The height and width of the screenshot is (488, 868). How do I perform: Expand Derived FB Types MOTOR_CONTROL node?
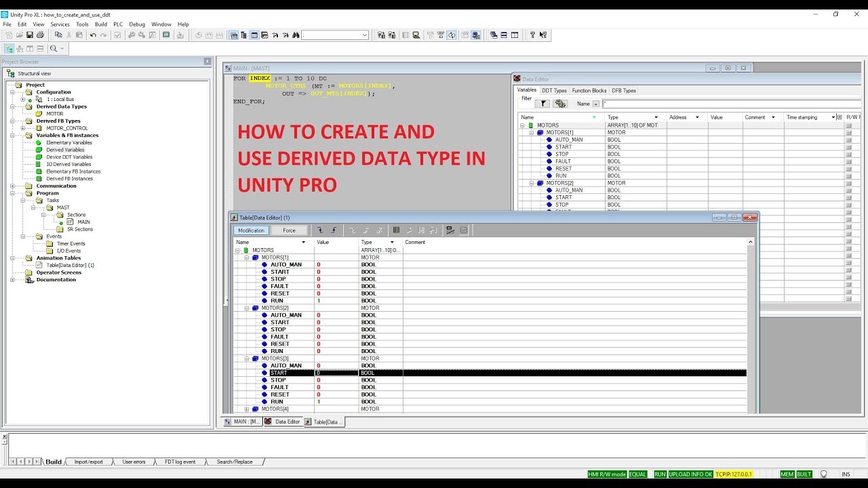22,128
